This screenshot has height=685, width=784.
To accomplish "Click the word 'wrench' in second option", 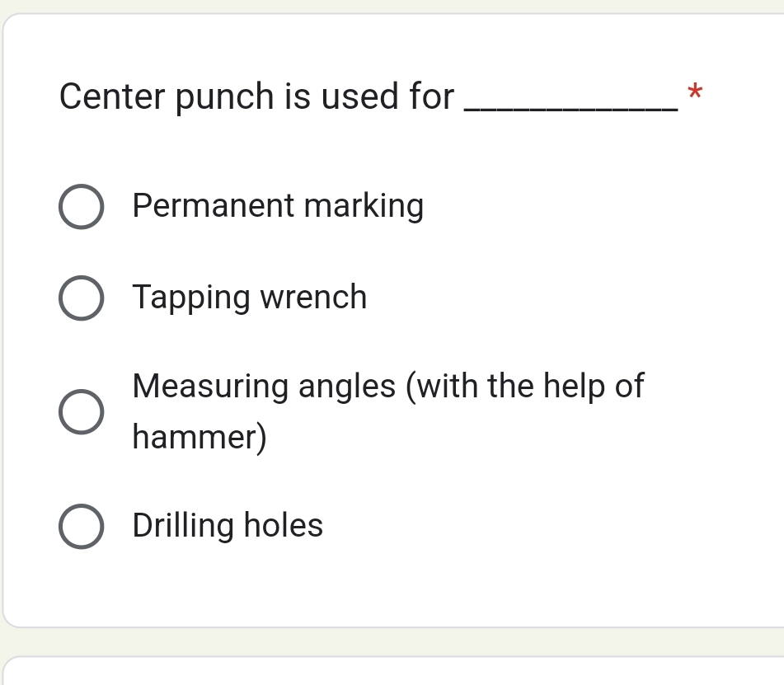I will tap(314, 298).
